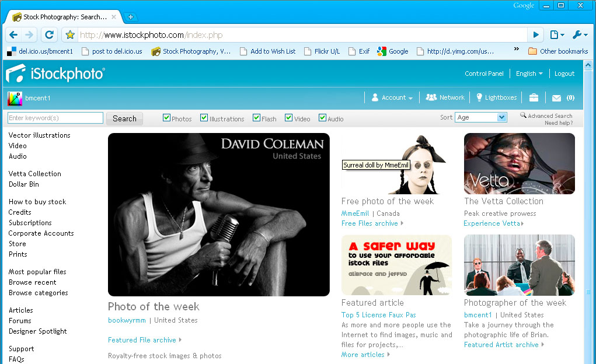Uncheck the Illustrations checkbox
596x364 pixels.
[204, 118]
